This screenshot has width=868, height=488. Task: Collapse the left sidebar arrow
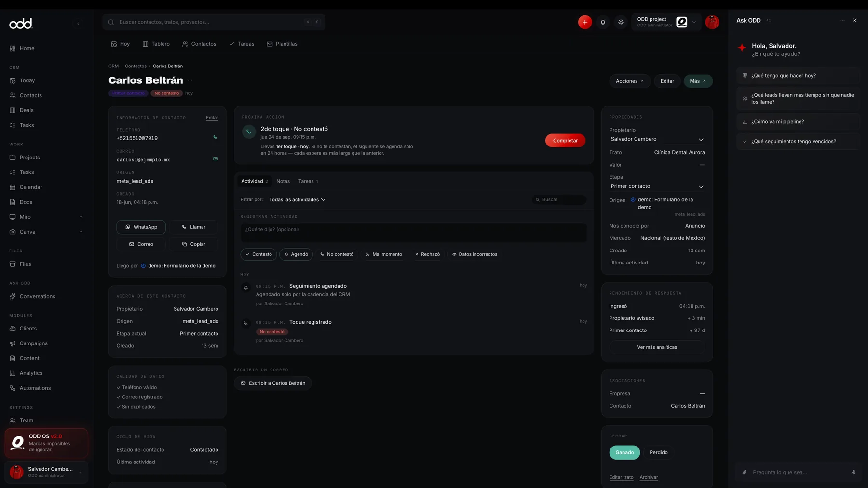pyautogui.click(x=78, y=24)
